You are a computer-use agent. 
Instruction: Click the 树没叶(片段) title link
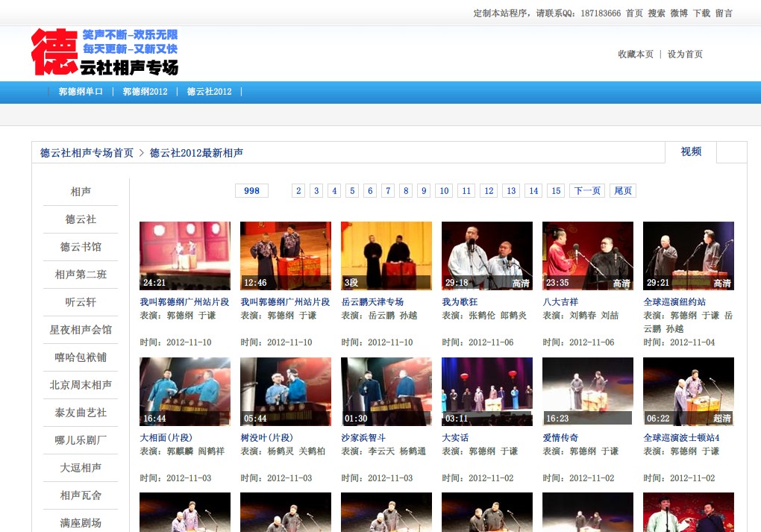[x=267, y=438]
